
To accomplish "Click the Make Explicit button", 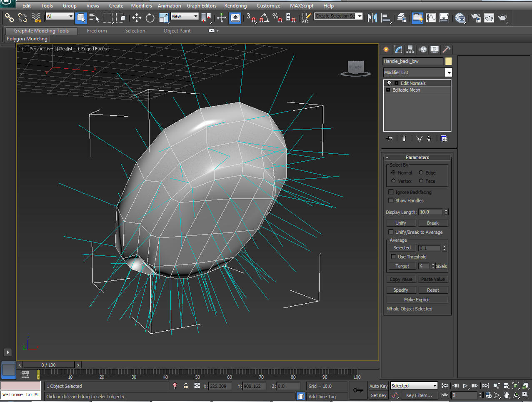I will pyautogui.click(x=417, y=299).
